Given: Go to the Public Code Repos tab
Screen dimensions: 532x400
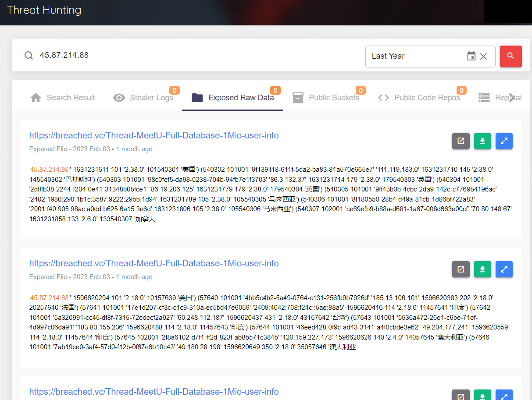Looking at the screenshot, I should [419, 98].
